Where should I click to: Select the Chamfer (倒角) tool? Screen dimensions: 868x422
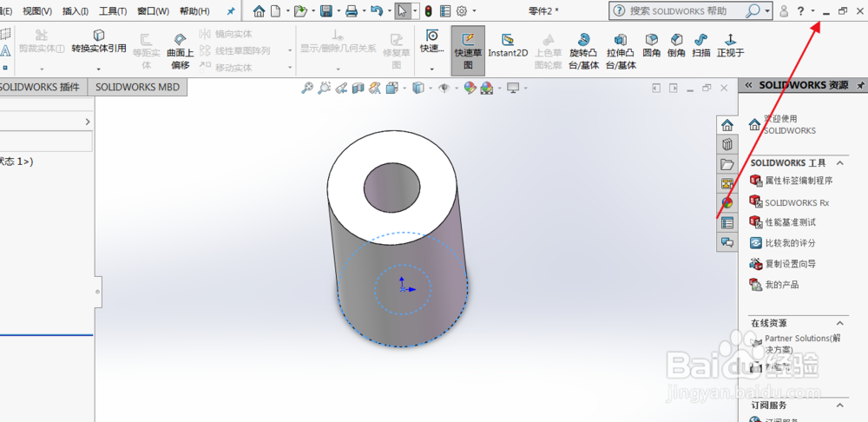coord(676,45)
